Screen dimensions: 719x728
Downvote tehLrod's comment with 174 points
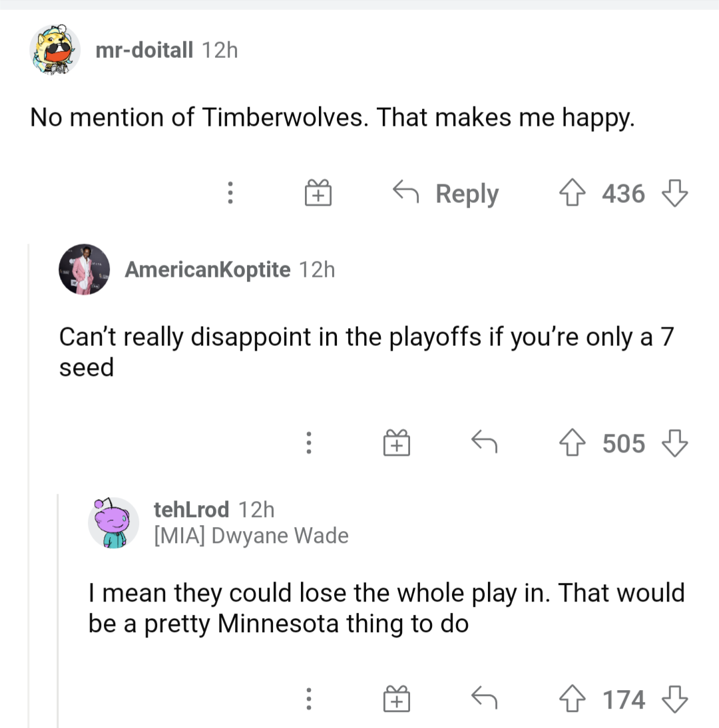(674, 699)
